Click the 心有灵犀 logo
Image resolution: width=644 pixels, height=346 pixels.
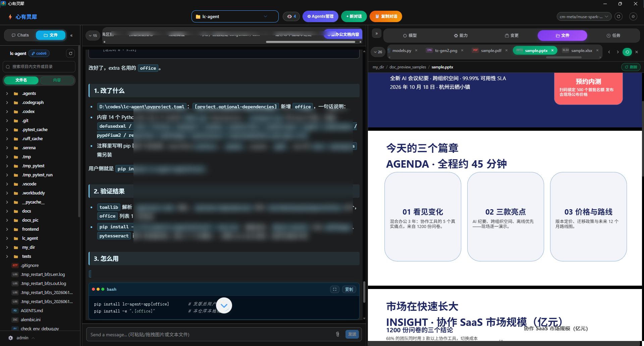pos(23,17)
